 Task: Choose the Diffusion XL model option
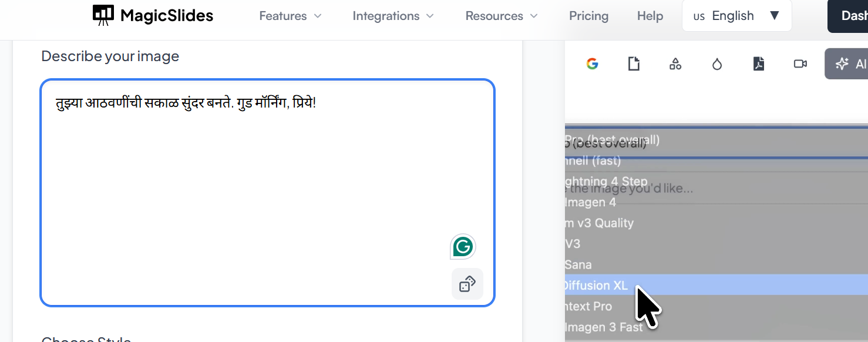[596, 286]
